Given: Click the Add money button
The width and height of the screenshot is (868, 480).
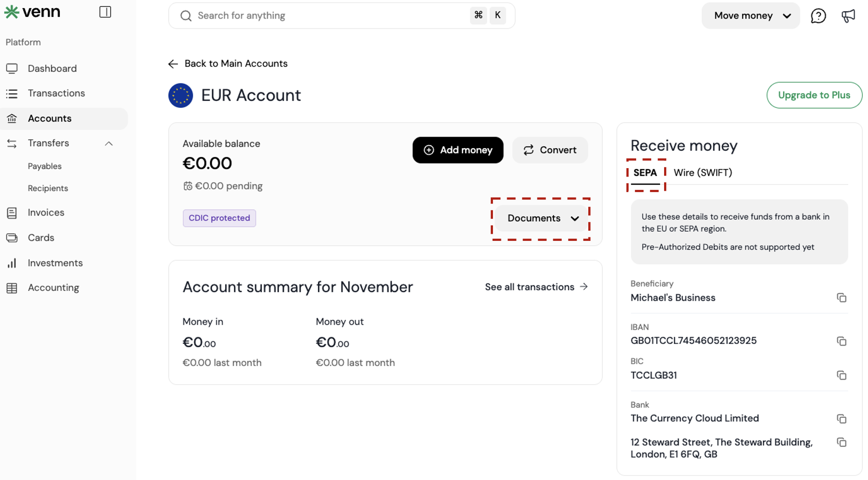Looking at the screenshot, I should click(457, 150).
